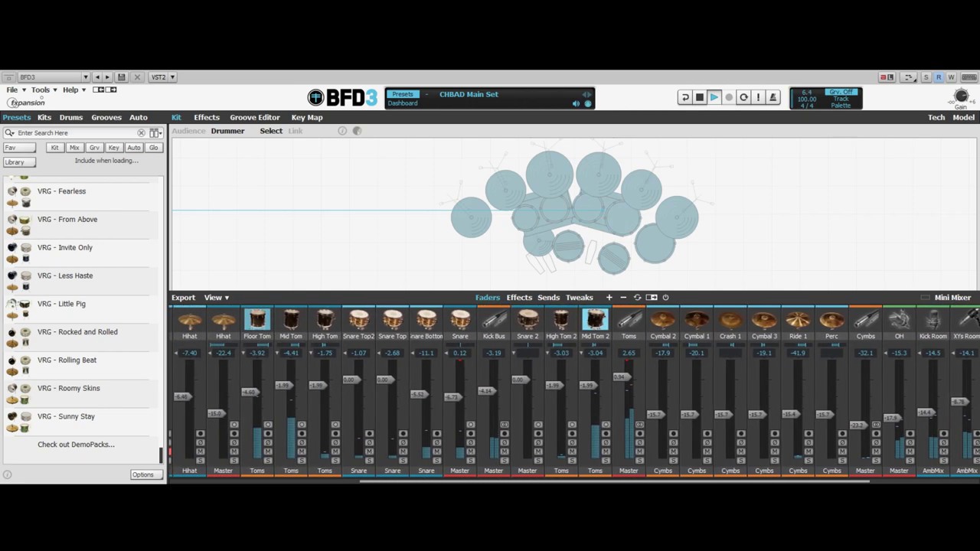Image resolution: width=980 pixels, height=551 pixels.
Task: Open the Tools menu dropdown
Action: (44, 90)
